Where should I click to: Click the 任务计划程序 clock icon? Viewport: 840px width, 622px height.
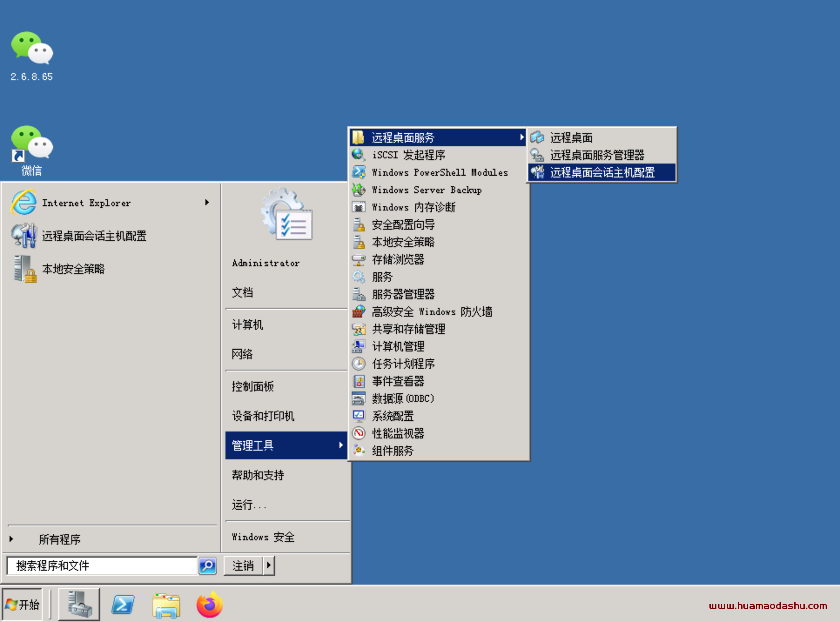358,364
